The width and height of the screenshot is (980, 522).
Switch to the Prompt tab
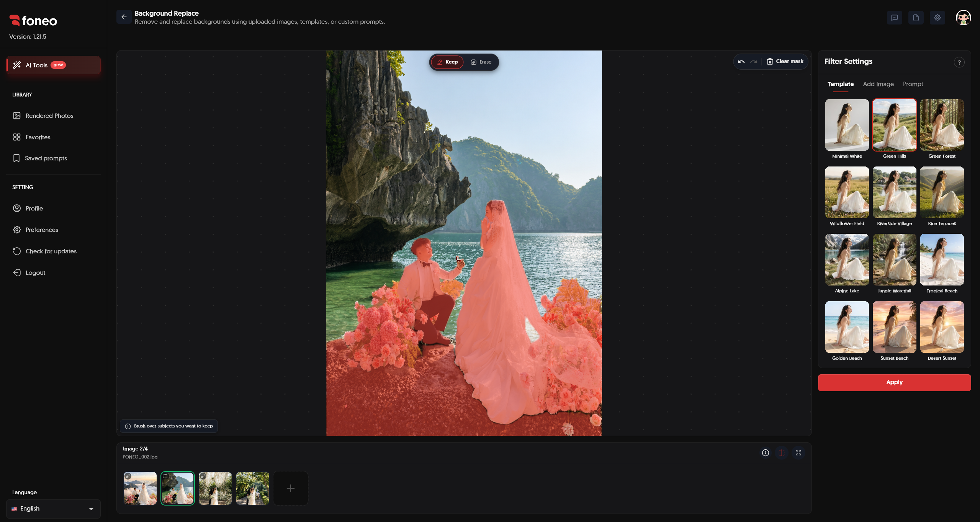913,84
